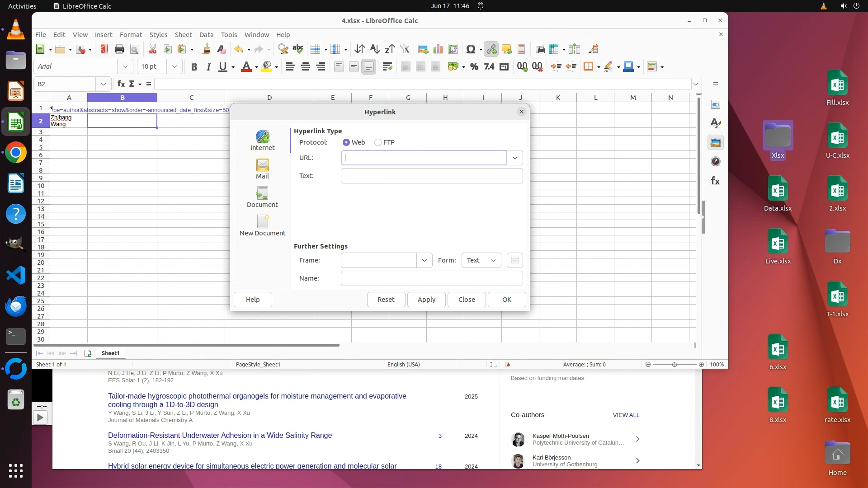868x488 pixels.
Task: Expand the Frame dropdown list
Action: tap(424, 260)
